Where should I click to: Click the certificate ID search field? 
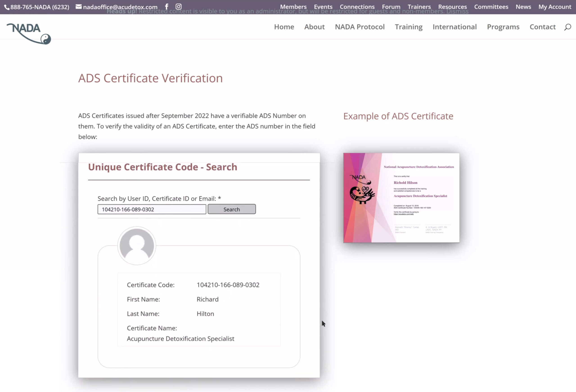click(152, 209)
